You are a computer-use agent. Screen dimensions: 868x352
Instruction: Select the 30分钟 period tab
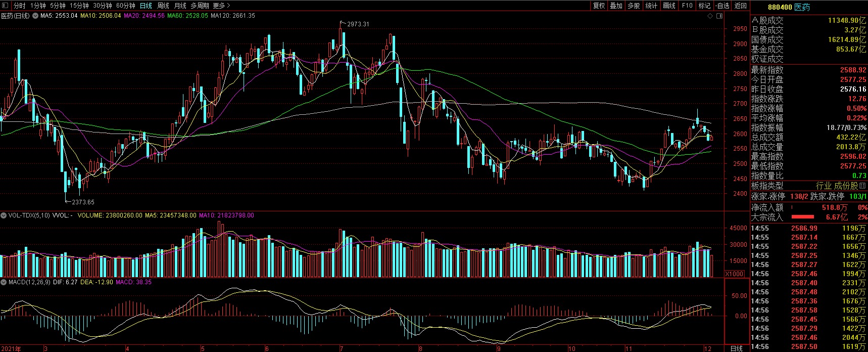click(103, 6)
